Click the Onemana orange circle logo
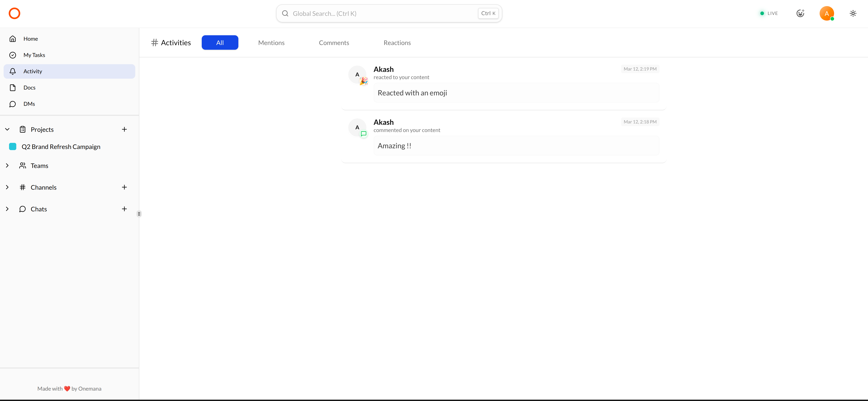Image resolution: width=868 pixels, height=401 pixels. coord(14,14)
